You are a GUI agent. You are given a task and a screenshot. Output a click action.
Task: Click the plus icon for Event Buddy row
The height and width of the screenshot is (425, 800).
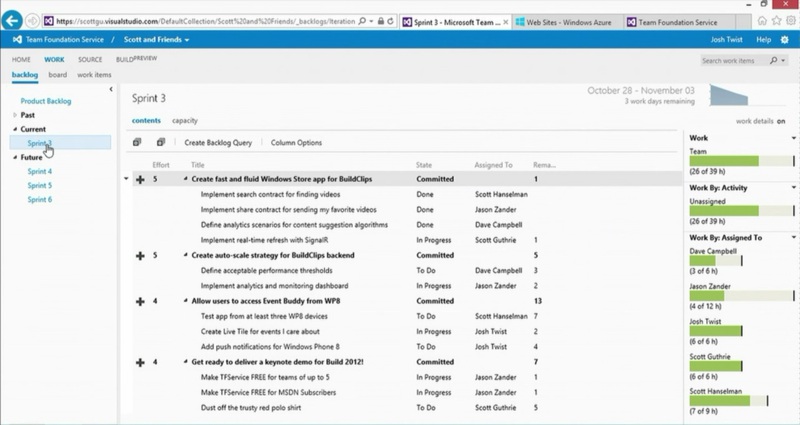click(140, 301)
